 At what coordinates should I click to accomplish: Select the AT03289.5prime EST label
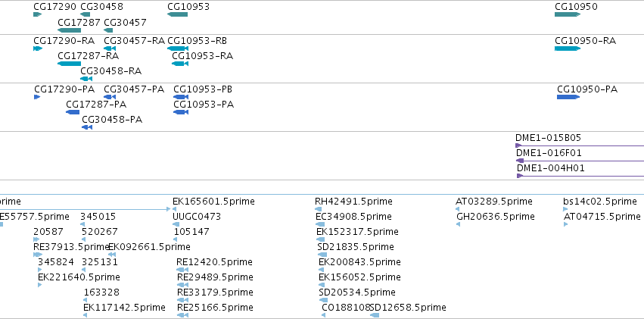(494, 202)
